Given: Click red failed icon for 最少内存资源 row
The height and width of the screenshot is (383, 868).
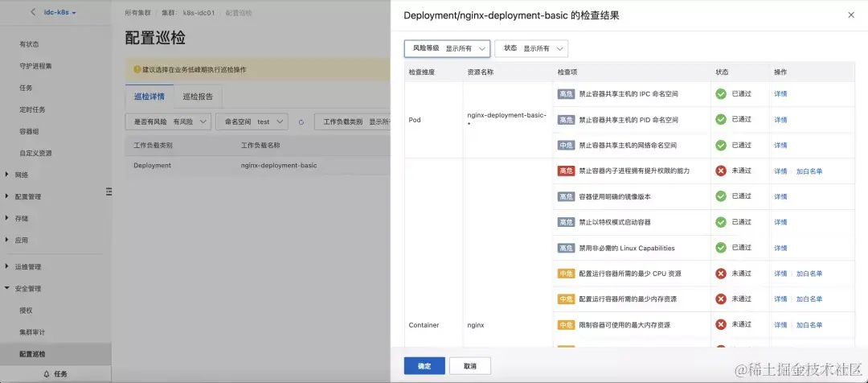Looking at the screenshot, I should 721,299.
